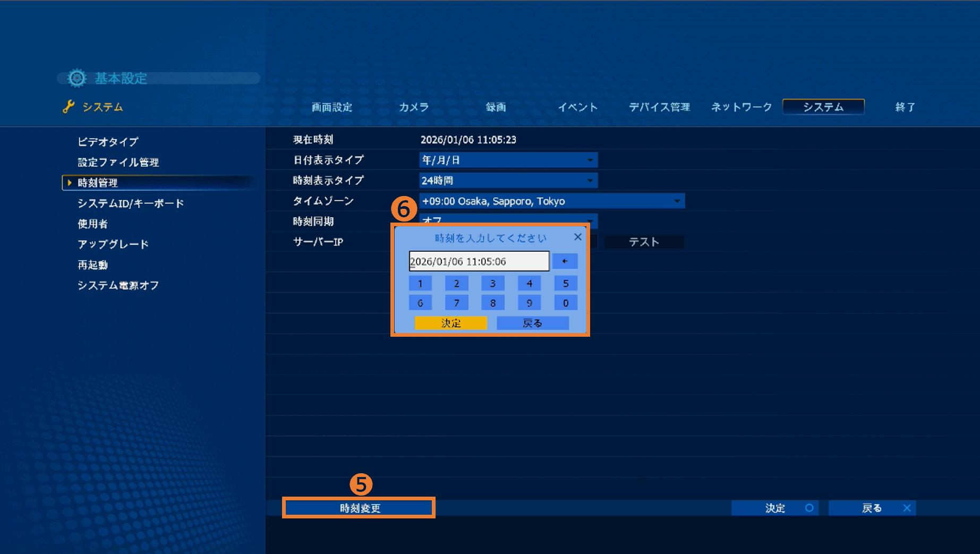Confirm time with yellow 決定 button
This screenshot has height=554, width=980.
click(450, 323)
